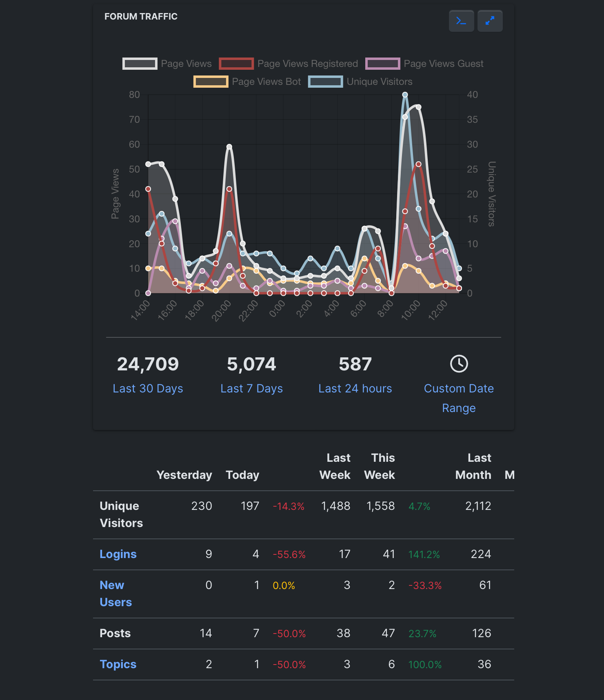
Task: Hide the Page Views Registered series label
Action: 307,64
